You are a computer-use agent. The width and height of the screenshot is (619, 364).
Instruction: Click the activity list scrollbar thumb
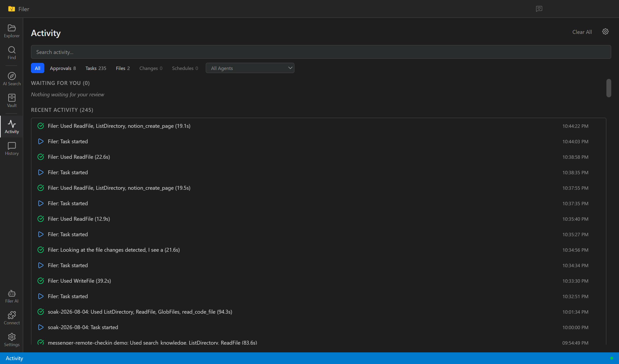608,88
